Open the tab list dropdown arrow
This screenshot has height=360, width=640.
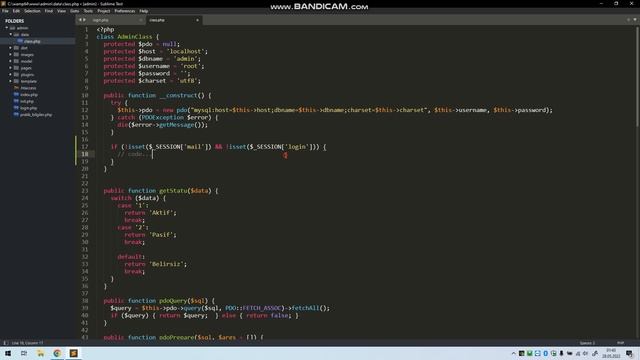(x=635, y=20)
